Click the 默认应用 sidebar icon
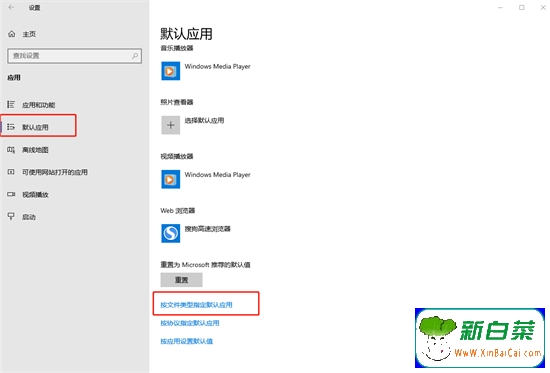 (x=11, y=127)
